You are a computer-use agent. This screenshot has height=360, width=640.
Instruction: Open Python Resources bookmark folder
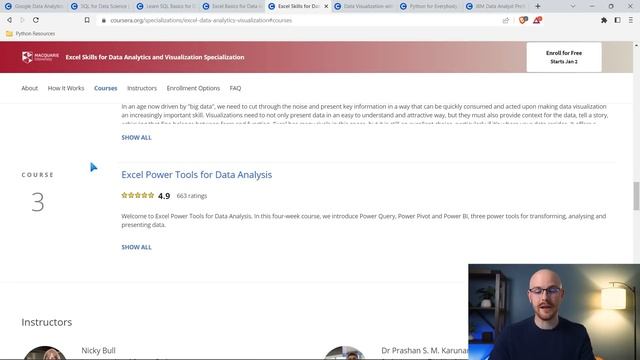tap(31, 33)
